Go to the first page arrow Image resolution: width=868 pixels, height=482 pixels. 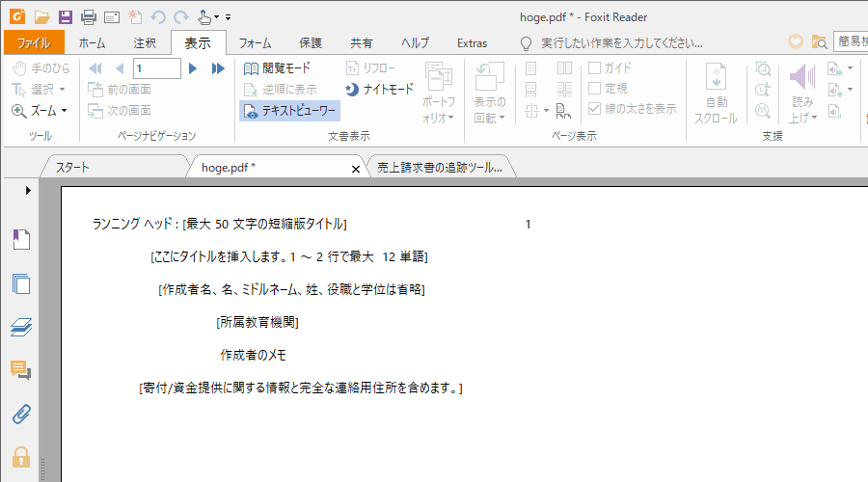coord(95,68)
